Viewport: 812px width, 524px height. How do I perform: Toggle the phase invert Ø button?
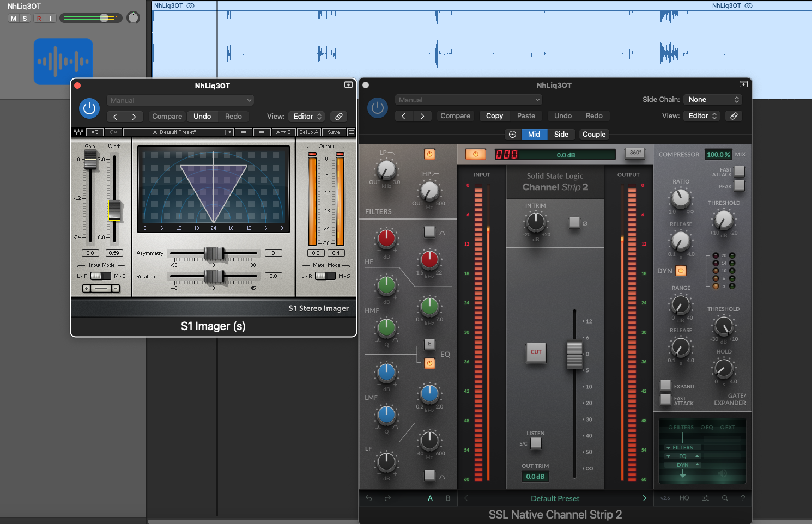(574, 222)
